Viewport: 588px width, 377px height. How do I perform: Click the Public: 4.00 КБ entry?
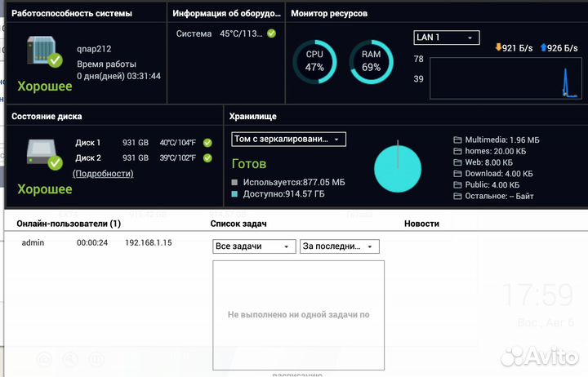pyautogui.click(x=492, y=185)
